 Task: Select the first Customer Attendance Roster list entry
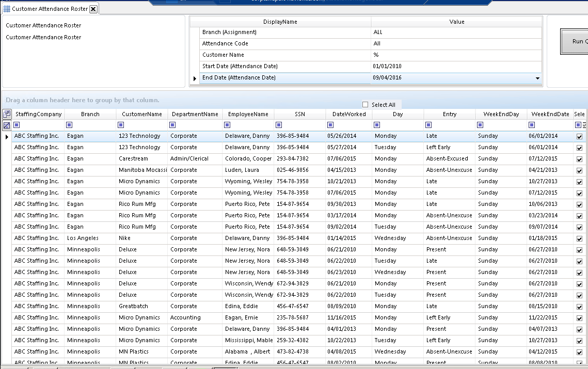43,25
